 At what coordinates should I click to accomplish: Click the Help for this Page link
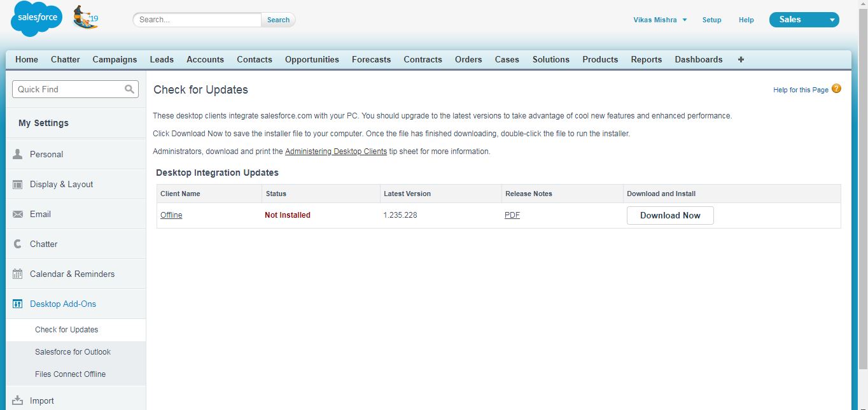click(801, 90)
